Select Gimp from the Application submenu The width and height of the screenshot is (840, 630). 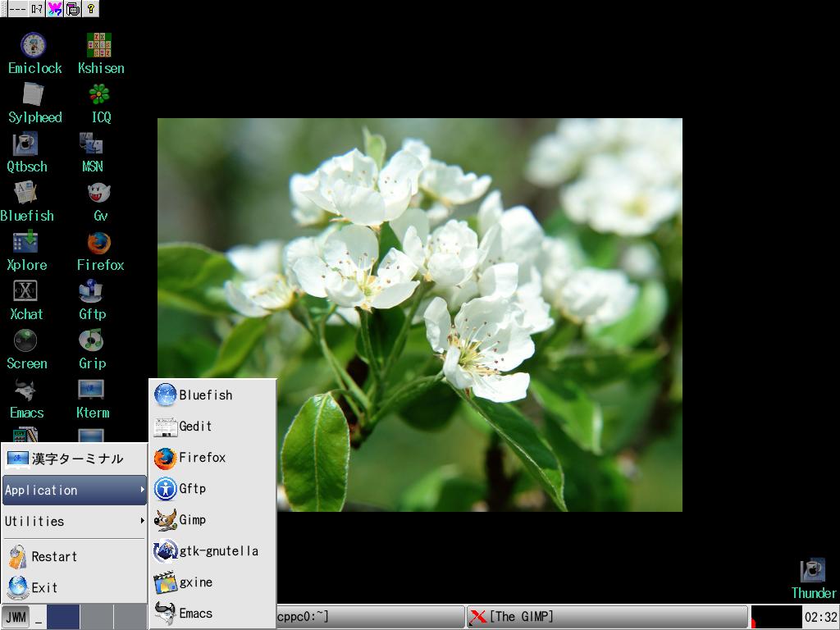click(x=193, y=520)
